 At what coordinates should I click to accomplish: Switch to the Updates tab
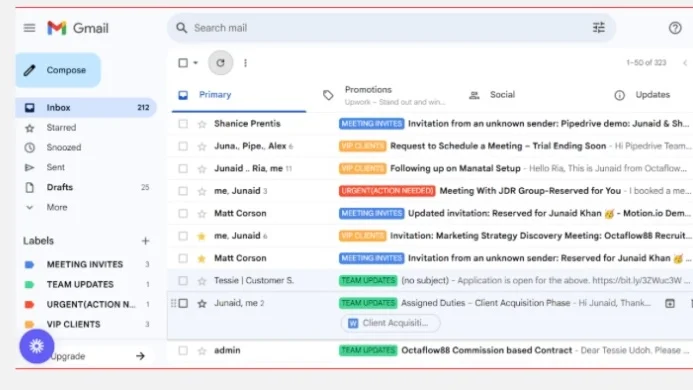coord(645,95)
